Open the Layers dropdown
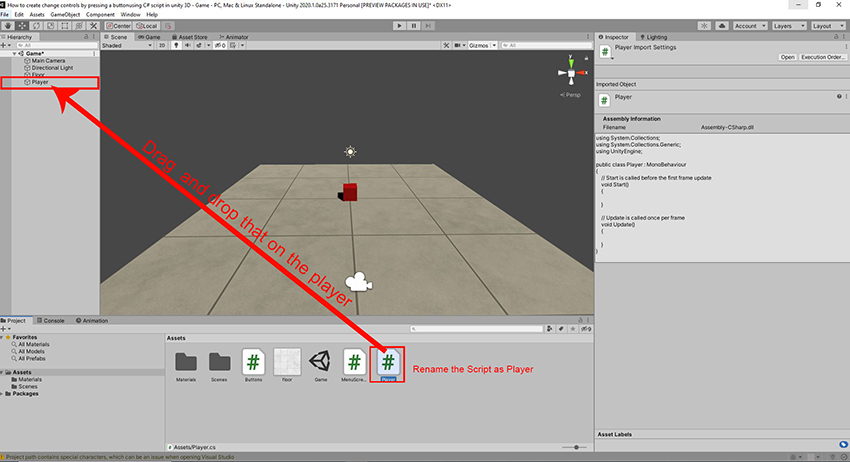The image size is (850, 462). [789, 25]
